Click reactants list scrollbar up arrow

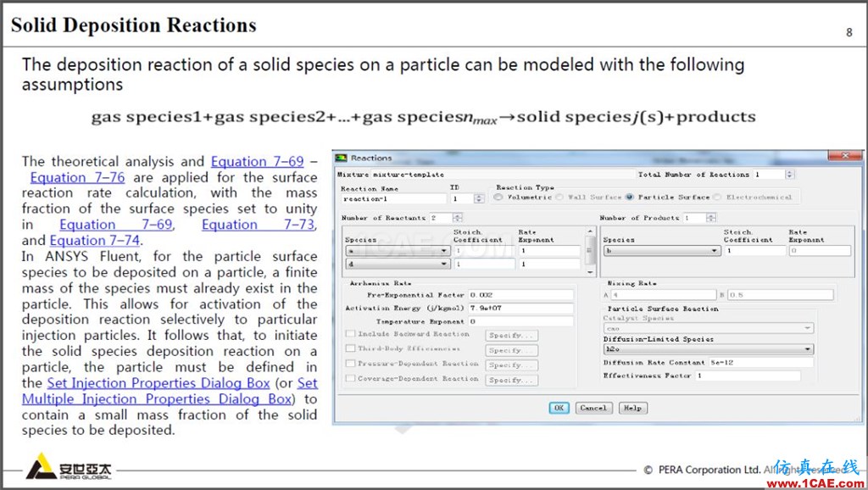590,231
